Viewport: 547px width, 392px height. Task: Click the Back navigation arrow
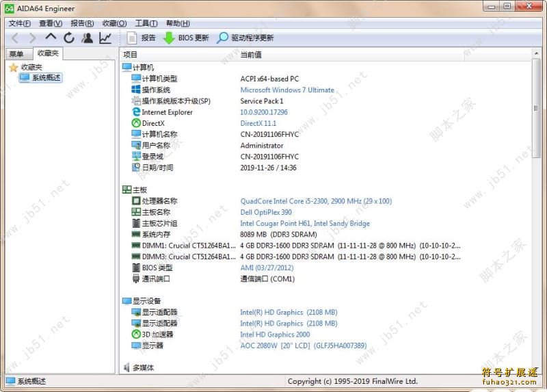[15, 38]
